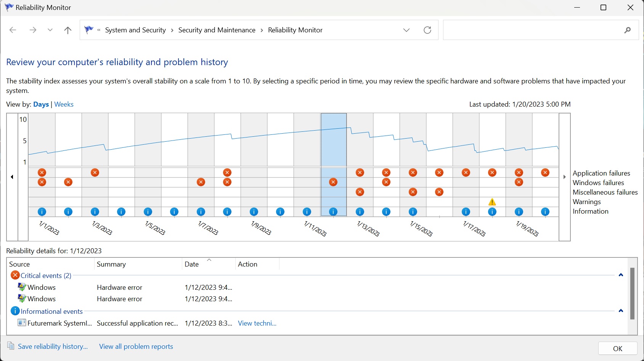Collapse the Critical events group
The image size is (644, 361).
click(x=621, y=275)
